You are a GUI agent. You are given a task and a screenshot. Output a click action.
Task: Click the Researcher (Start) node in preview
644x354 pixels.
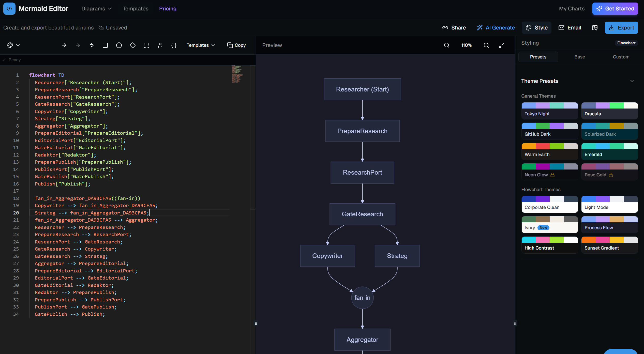(362, 89)
